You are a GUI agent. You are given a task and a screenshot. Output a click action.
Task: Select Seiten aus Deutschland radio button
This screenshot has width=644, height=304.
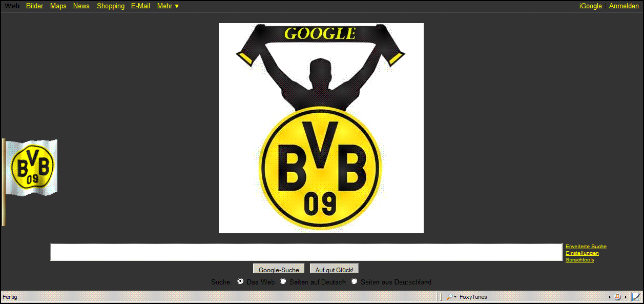354,281
